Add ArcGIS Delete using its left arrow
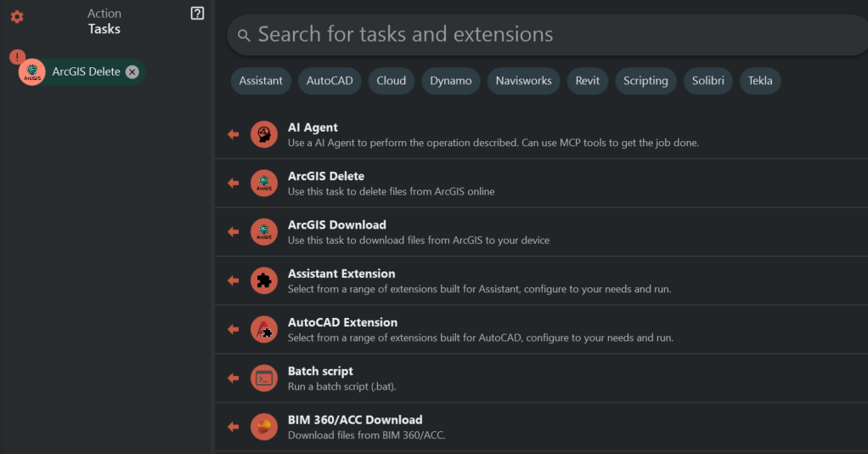Viewport: 868px width, 454px height. [x=233, y=184]
